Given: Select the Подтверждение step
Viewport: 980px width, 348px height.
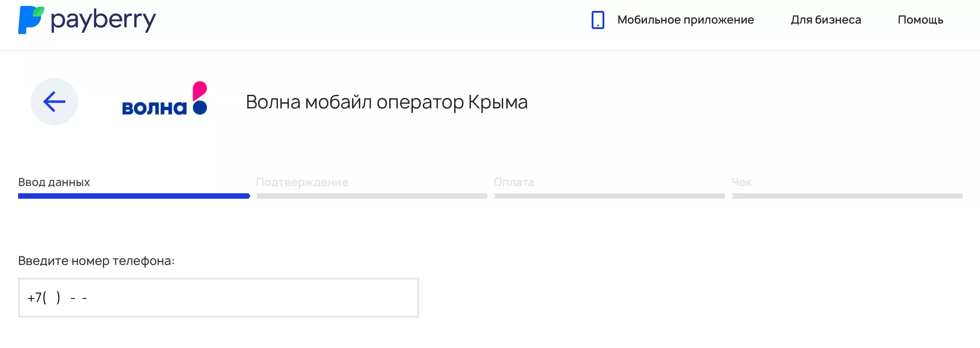Looking at the screenshot, I should pyautogui.click(x=302, y=182).
